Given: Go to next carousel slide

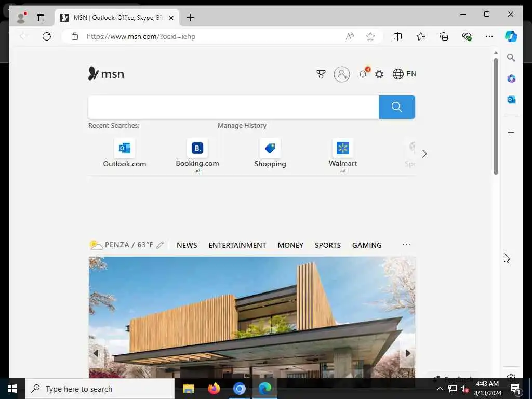Looking at the screenshot, I should coord(407,353).
